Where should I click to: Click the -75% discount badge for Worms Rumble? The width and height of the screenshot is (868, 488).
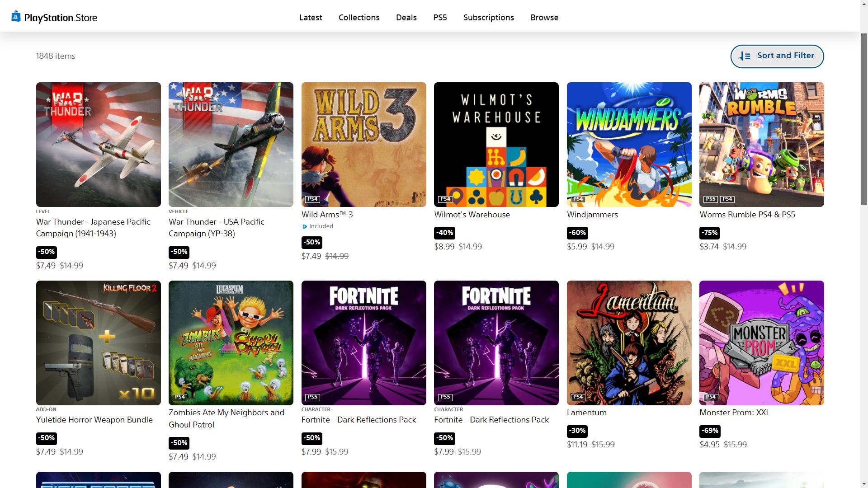[x=709, y=233]
